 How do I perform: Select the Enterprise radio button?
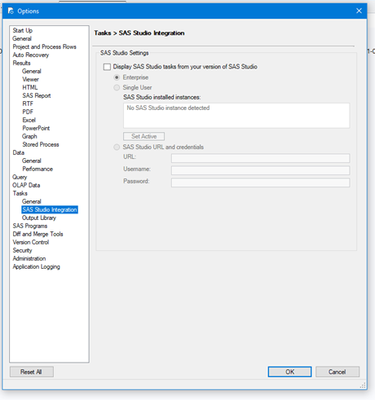pos(117,77)
